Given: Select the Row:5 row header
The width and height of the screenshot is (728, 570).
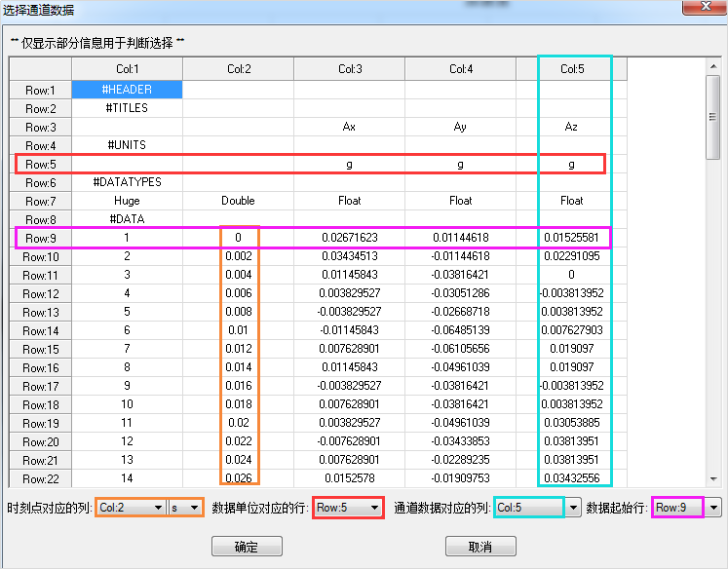Looking at the screenshot, I should tap(40, 164).
